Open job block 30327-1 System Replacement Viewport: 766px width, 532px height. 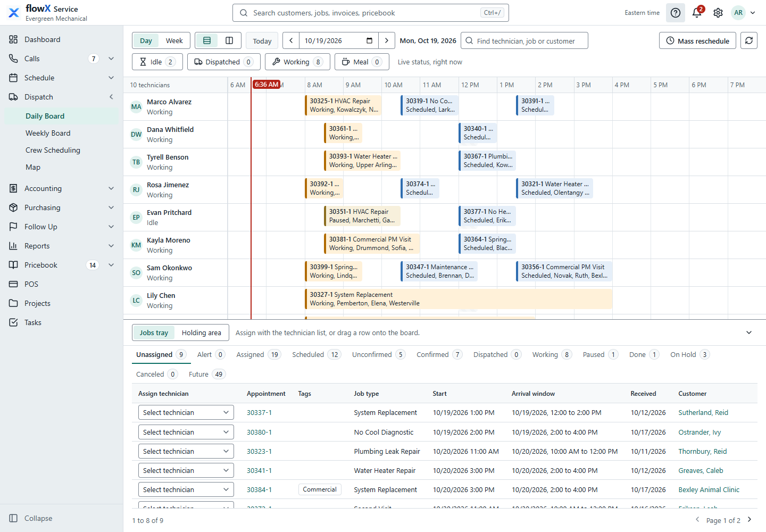[459, 299]
